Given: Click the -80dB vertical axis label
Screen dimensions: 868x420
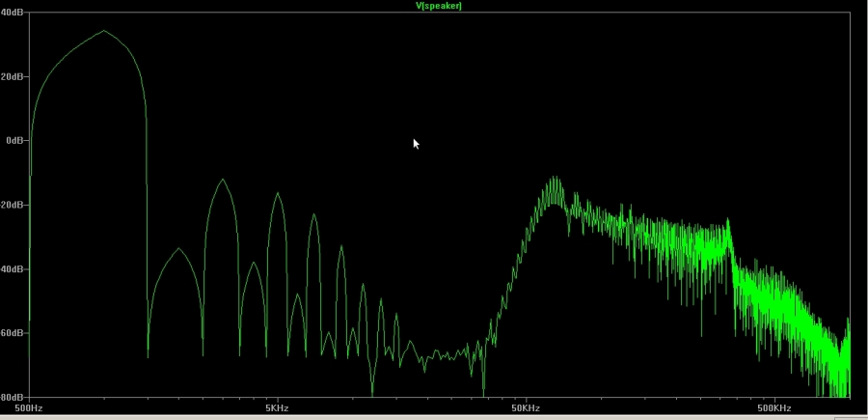Looking at the screenshot, I should [x=12, y=397].
